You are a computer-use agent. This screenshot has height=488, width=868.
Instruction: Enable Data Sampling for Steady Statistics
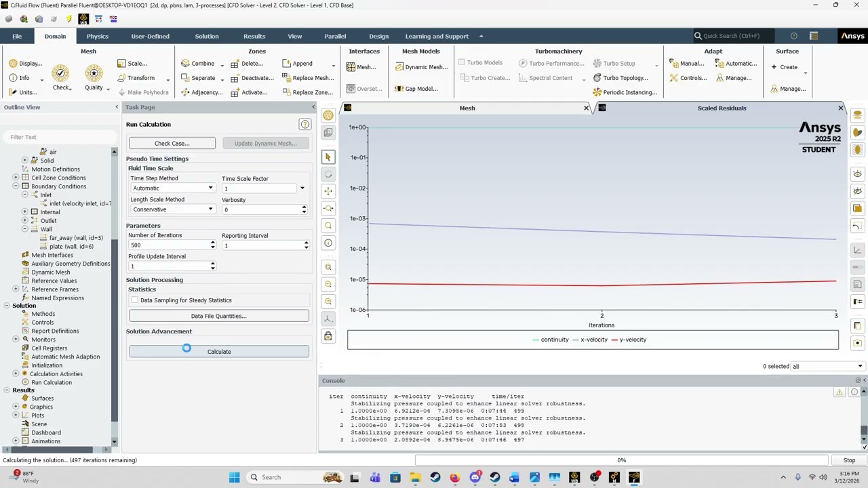[135, 300]
